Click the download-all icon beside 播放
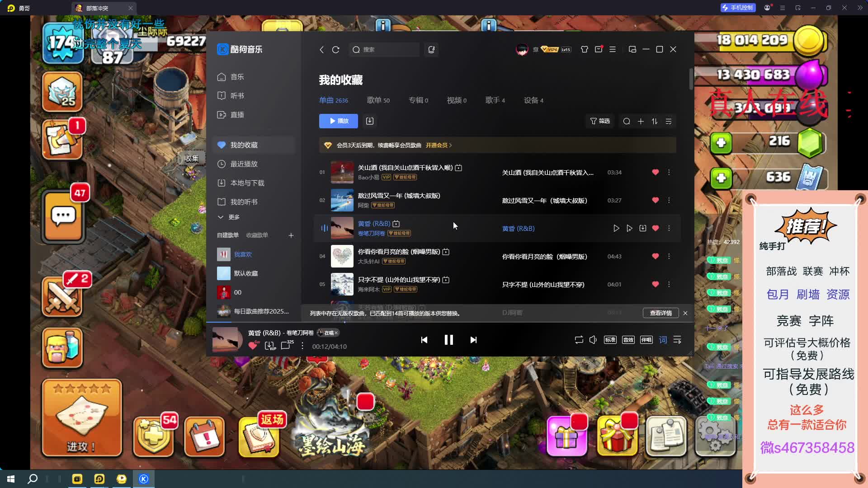Image resolution: width=868 pixels, height=488 pixels. coord(370,121)
